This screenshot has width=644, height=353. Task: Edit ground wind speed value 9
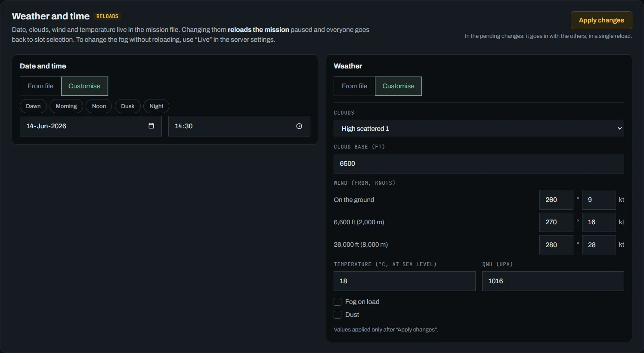point(599,200)
